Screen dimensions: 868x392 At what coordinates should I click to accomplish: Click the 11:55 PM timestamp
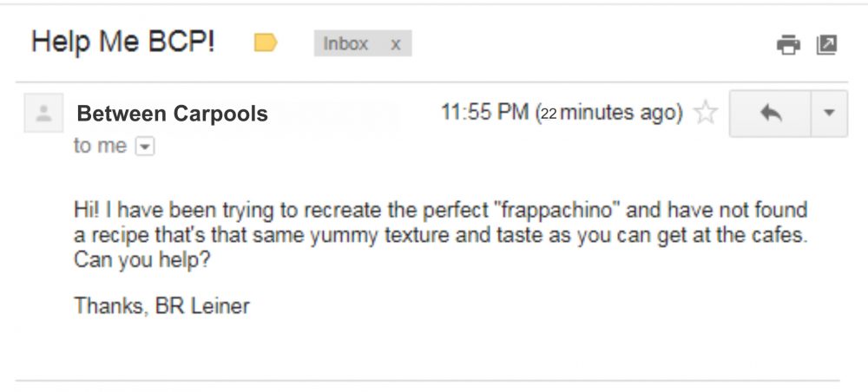coord(484,112)
